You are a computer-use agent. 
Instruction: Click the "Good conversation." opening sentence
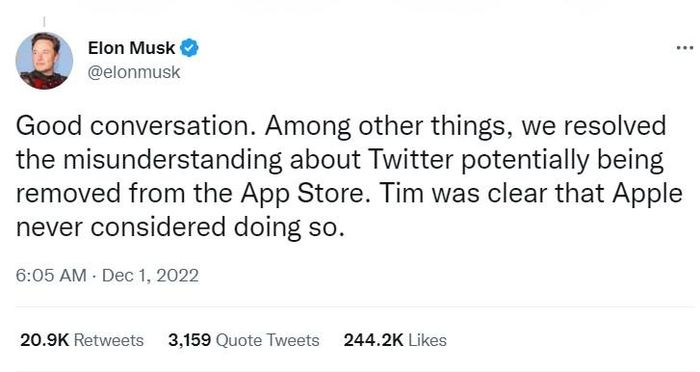pos(136,125)
